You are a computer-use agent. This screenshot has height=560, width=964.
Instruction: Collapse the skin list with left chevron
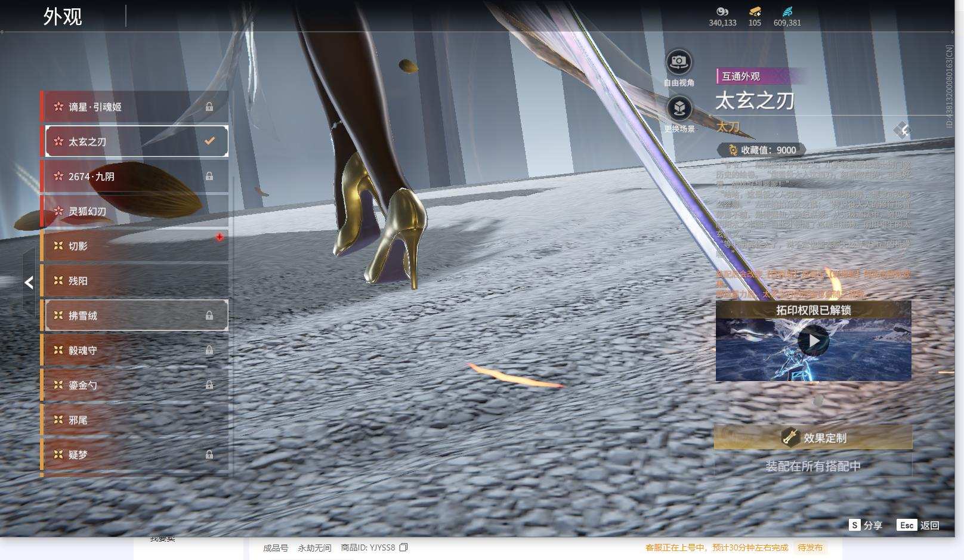[29, 282]
